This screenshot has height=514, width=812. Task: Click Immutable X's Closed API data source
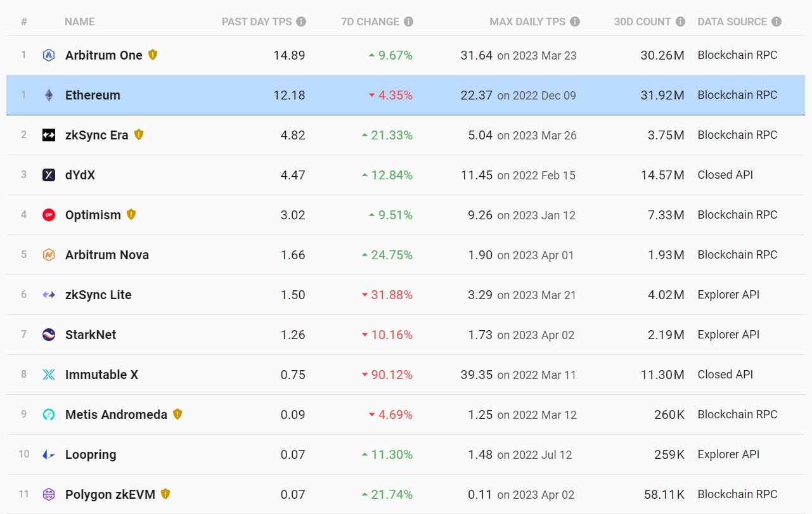point(725,375)
